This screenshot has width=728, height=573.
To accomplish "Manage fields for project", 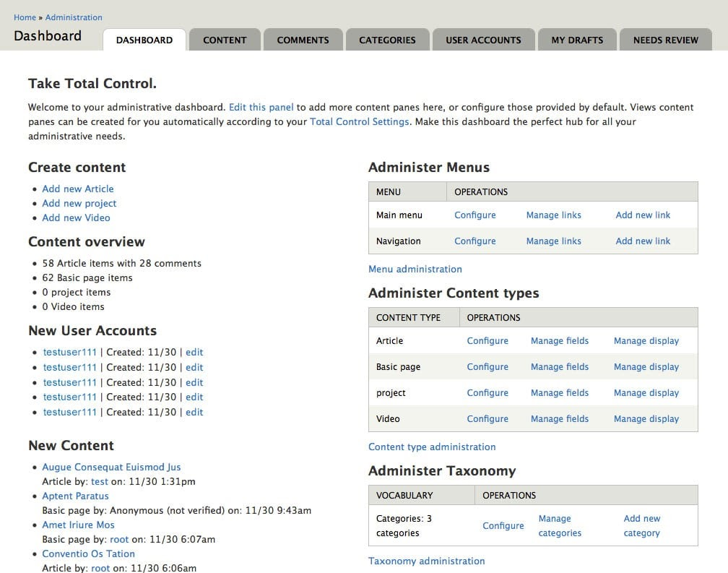I will click(x=560, y=393).
